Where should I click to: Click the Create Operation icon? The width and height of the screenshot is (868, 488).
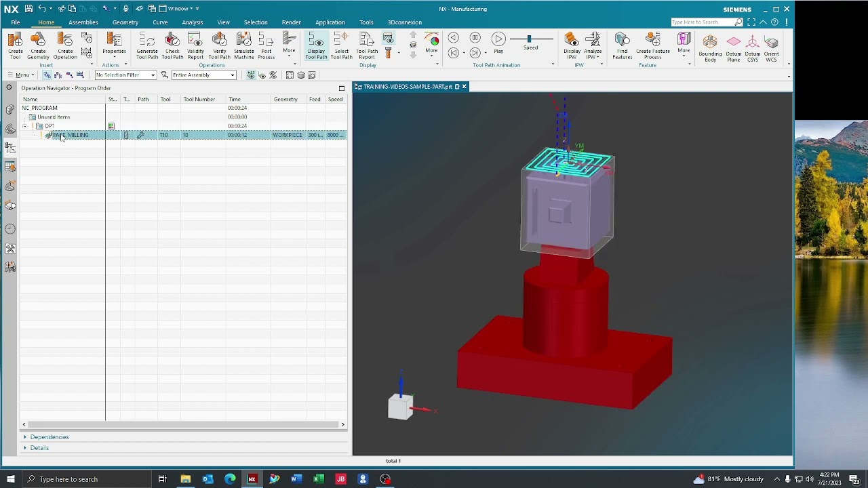coord(65,45)
